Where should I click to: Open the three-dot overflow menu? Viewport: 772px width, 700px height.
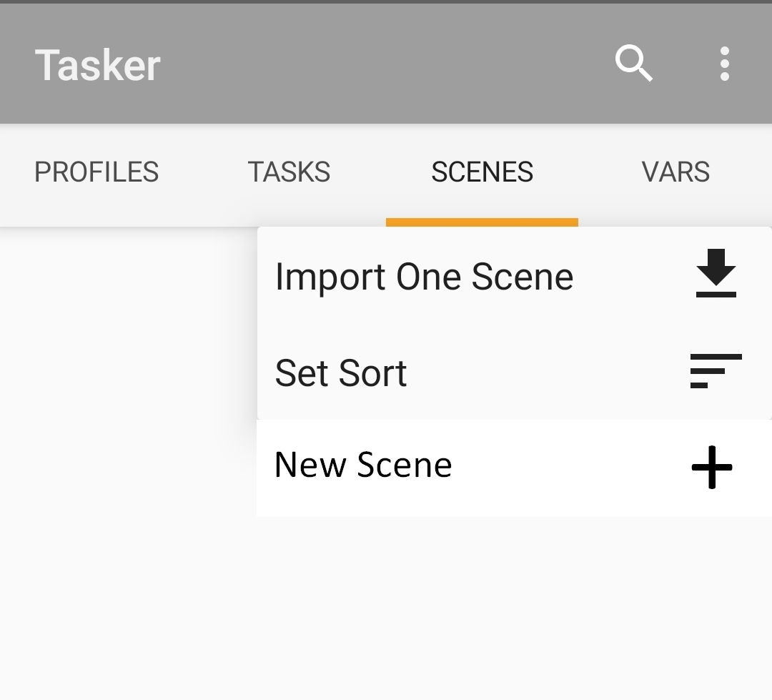(x=724, y=64)
